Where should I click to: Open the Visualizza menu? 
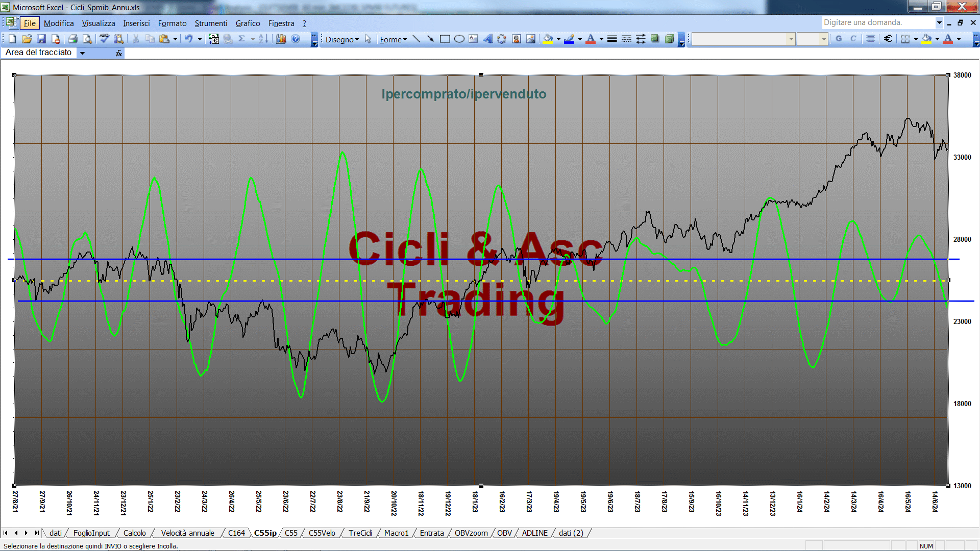[x=99, y=23]
